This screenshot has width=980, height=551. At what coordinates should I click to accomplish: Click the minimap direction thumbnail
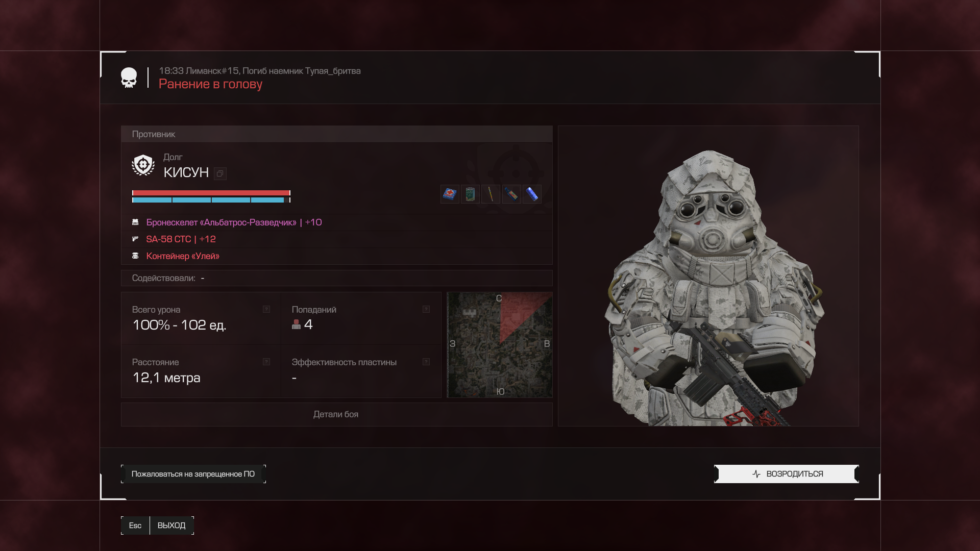[499, 345]
